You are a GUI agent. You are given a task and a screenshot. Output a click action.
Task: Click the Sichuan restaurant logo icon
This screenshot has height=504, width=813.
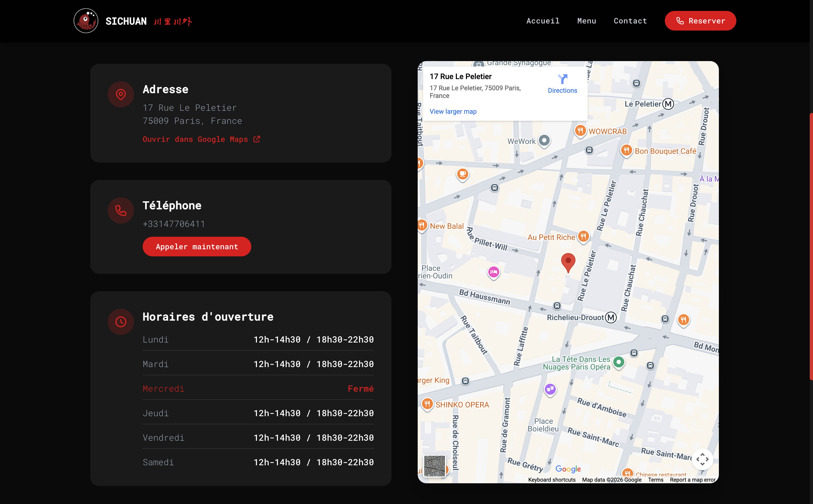(86, 21)
